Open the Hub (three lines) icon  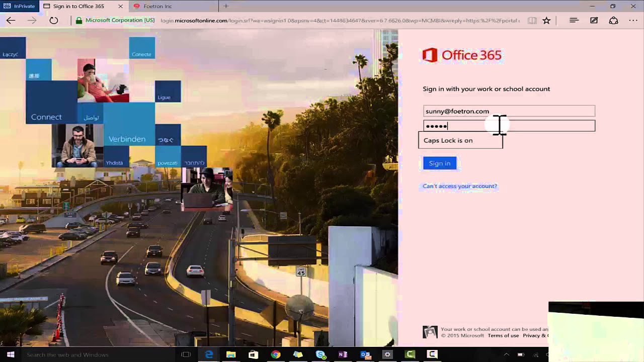(x=574, y=21)
